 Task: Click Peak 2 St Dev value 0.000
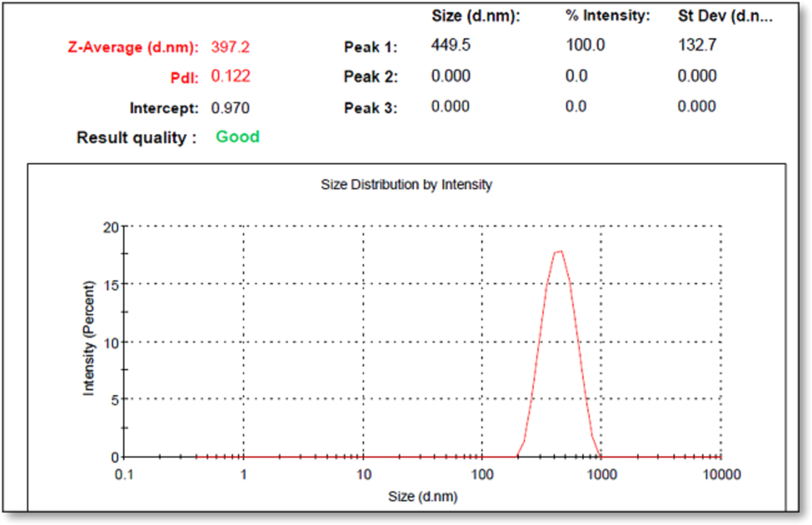(697, 76)
